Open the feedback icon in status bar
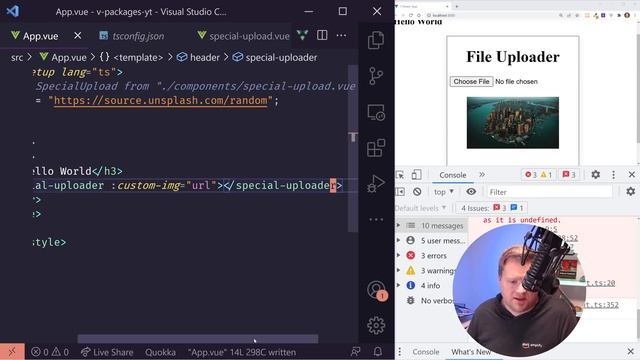The width and height of the screenshot is (640, 360). click(356, 351)
